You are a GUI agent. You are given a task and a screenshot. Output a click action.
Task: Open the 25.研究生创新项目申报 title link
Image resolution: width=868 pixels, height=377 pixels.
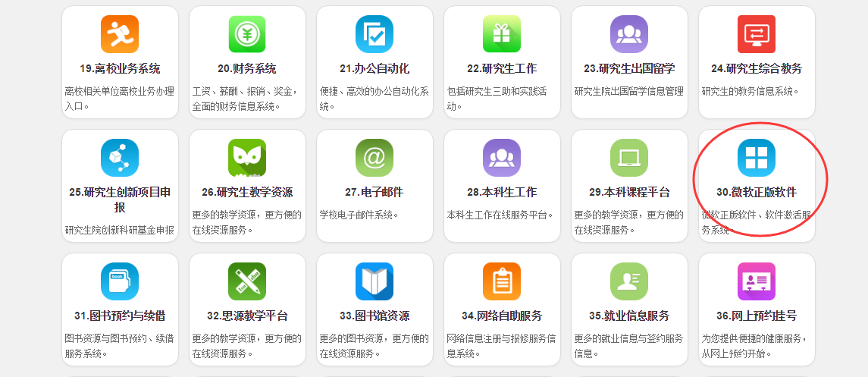(120, 199)
